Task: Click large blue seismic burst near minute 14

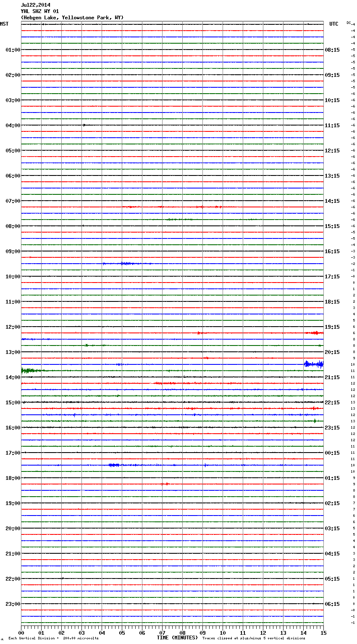Action: [313, 364]
